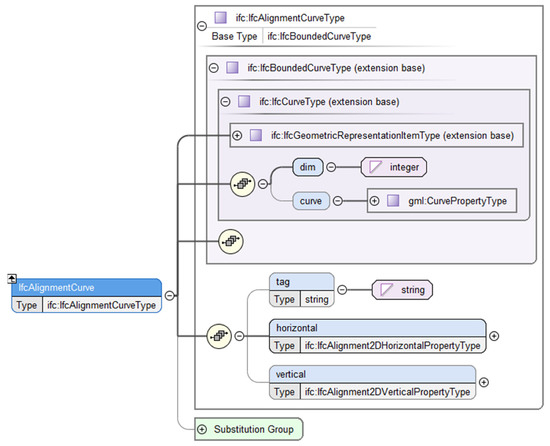Screen dimensions: 550x446
Task: Select the tag element header
Action: (x=302, y=282)
